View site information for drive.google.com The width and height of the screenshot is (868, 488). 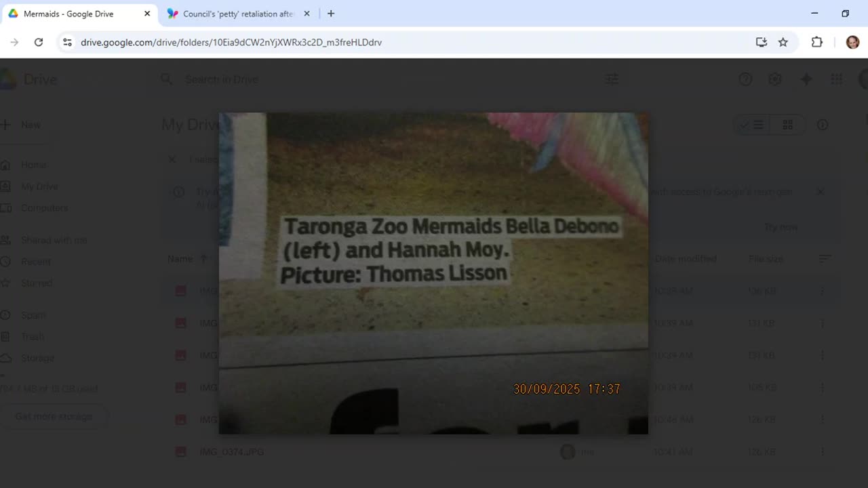[x=67, y=42]
